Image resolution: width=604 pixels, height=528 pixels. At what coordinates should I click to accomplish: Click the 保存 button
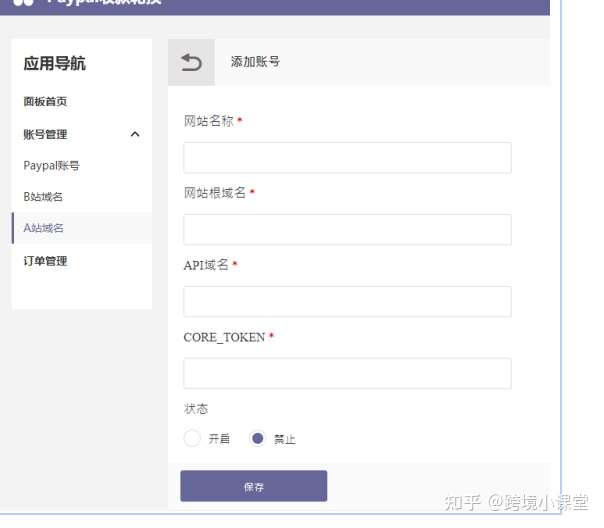click(x=254, y=486)
